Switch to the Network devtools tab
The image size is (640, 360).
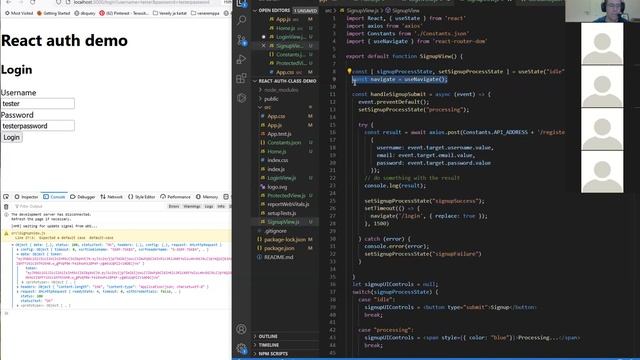click(111, 197)
